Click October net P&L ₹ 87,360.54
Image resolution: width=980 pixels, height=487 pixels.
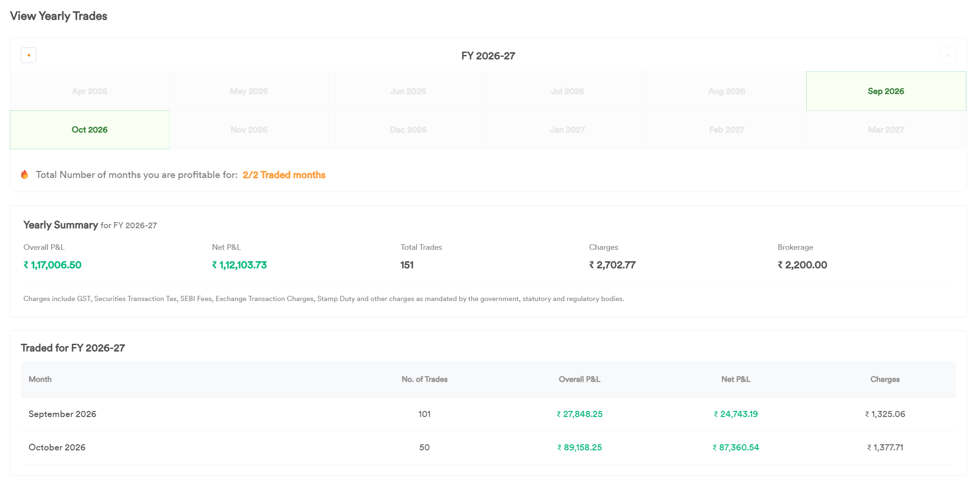[x=736, y=448]
